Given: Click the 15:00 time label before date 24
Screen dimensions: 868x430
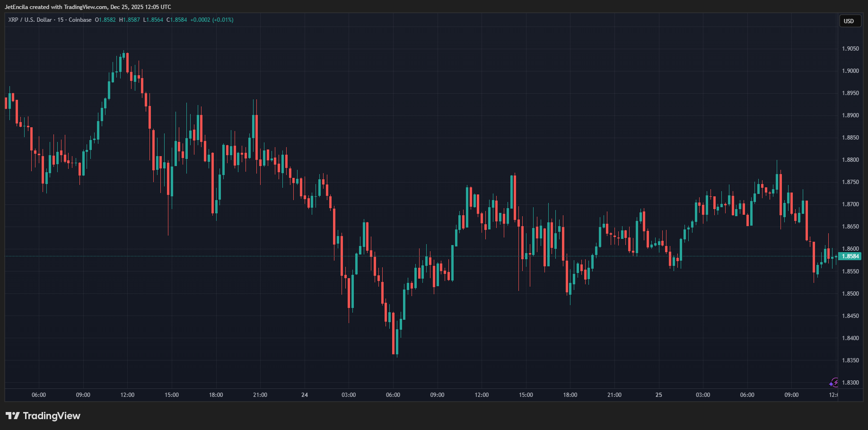Looking at the screenshot, I should click(x=172, y=395).
